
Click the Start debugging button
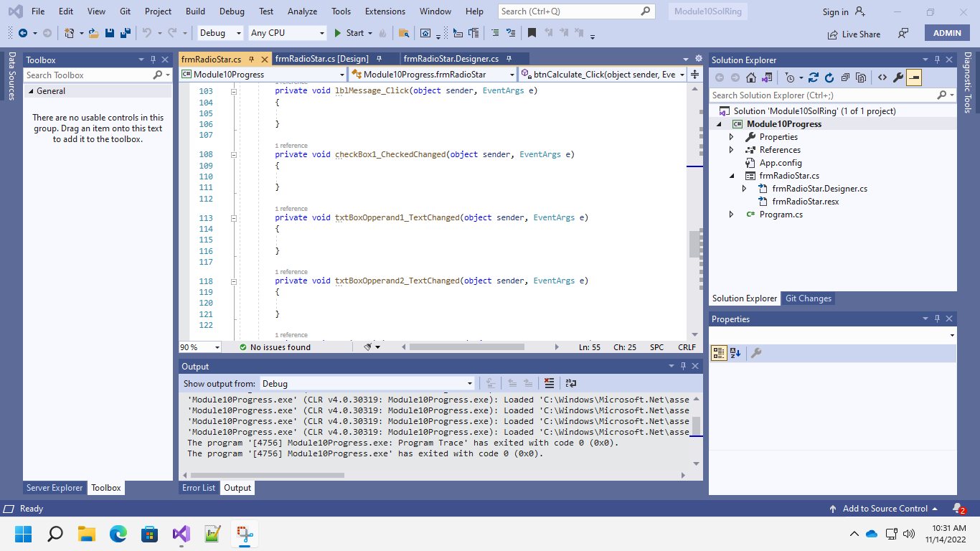tap(349, 33)
